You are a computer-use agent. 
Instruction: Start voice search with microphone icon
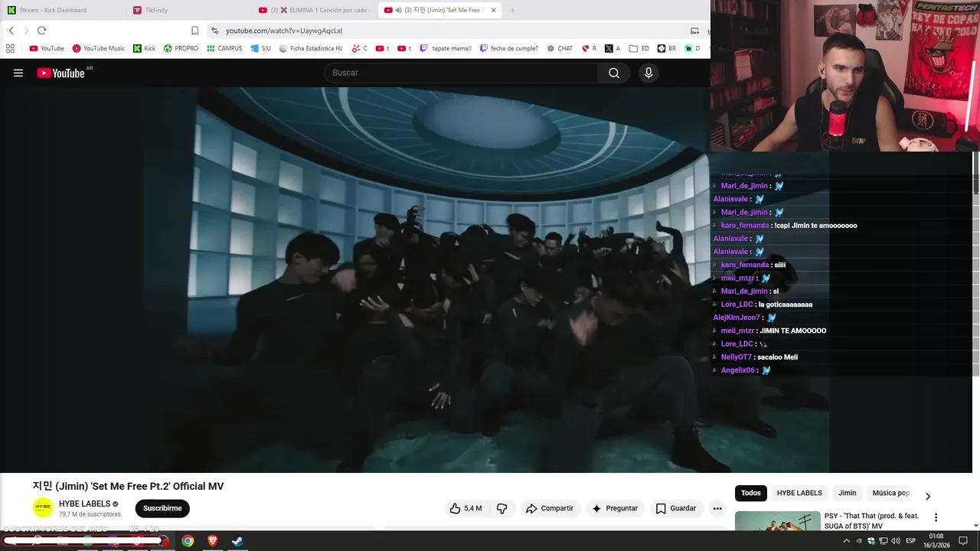tap(648, 73)
